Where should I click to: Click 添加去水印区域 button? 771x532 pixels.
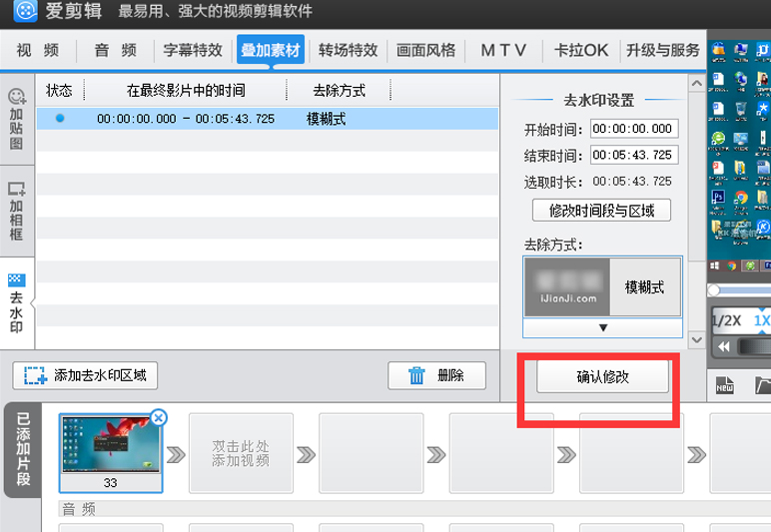(85, 375)
